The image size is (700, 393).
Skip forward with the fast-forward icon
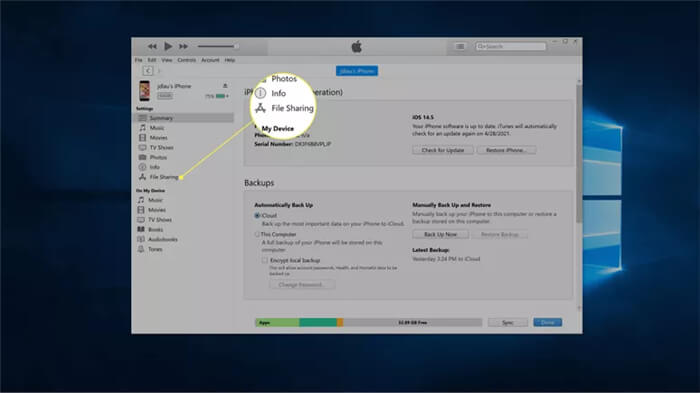pyautogui.click(x=183, y=46)
